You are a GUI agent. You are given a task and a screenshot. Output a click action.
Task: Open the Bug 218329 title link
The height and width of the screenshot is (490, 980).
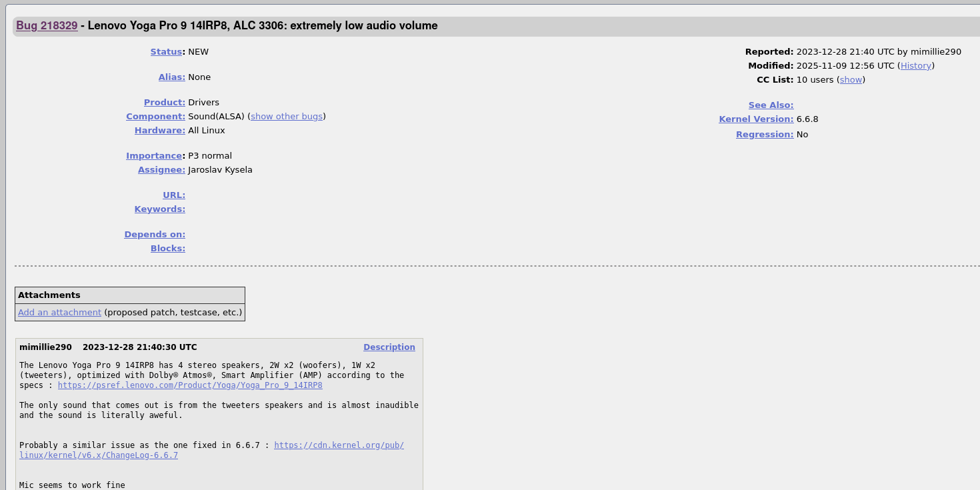click(x=47, y=26)
